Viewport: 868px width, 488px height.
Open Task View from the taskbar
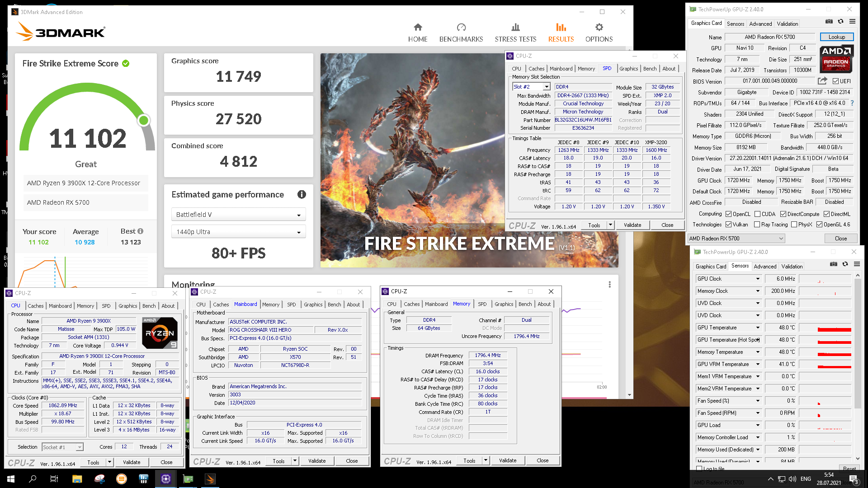[x=54, y=479]
